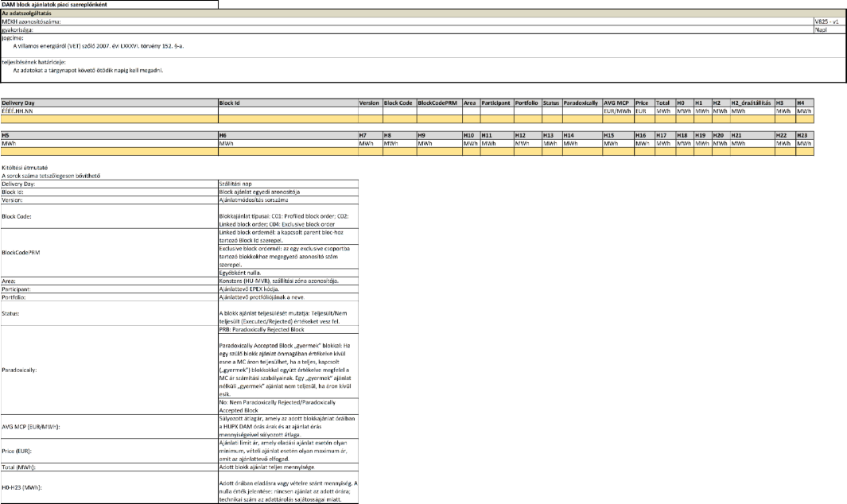Screen dimensions: 847x504
Task: Click the 'MWh' unit cell under H14
Action: (x=582, y=143)
